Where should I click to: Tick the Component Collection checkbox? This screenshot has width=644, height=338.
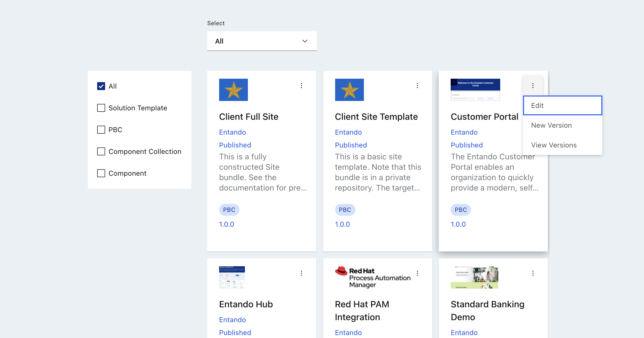coord(101,151)
